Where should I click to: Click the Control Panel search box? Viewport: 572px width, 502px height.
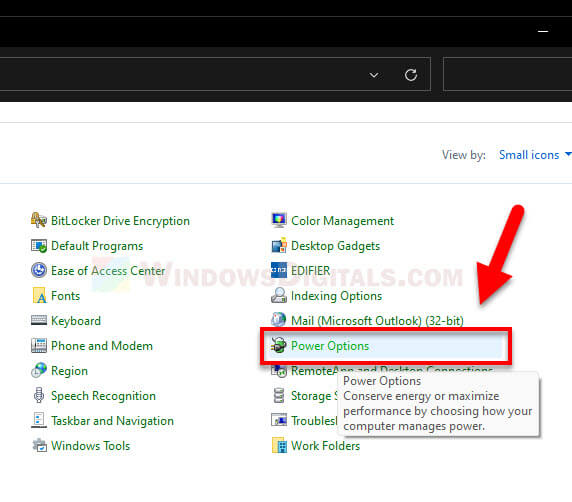507,74
